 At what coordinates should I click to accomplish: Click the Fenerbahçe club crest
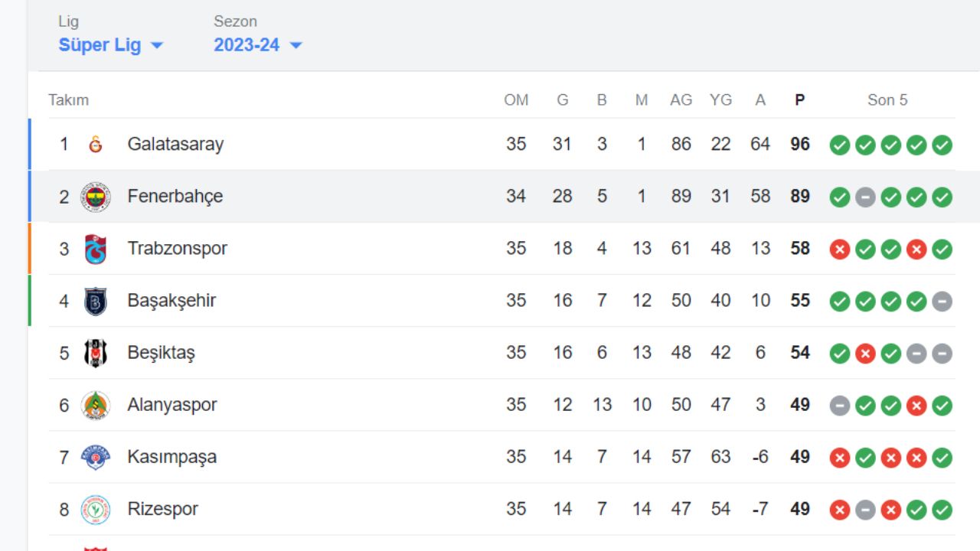[x=96, y=197]
